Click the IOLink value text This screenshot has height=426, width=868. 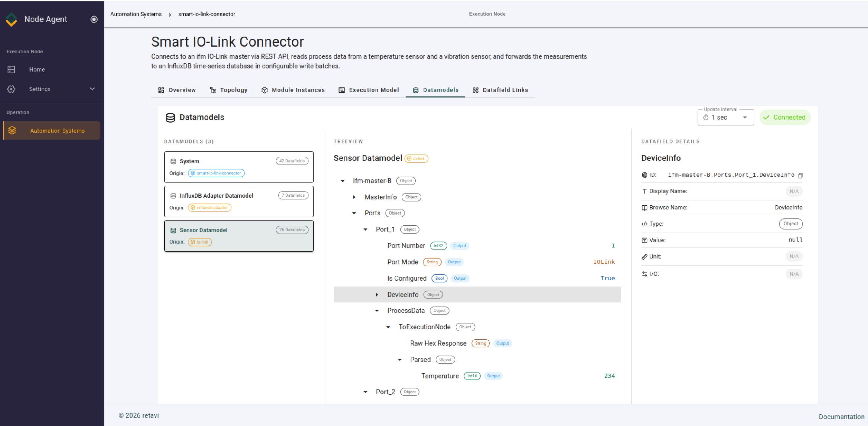click(604, 262)
